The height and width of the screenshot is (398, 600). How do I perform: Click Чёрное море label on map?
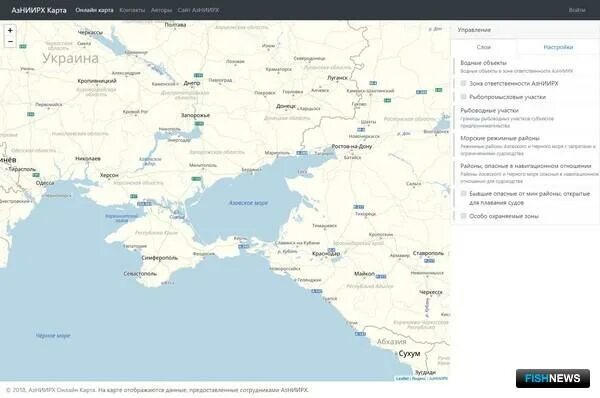point(53,336)
